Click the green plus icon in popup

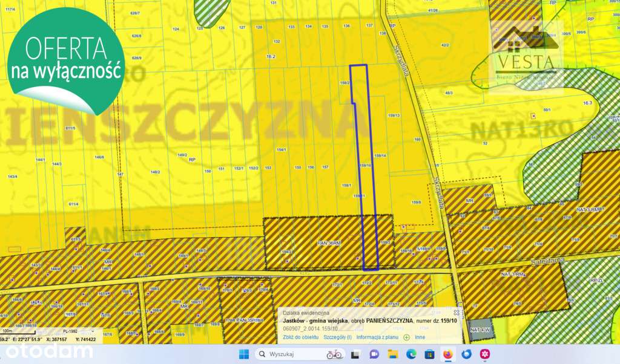click(406, 337)
